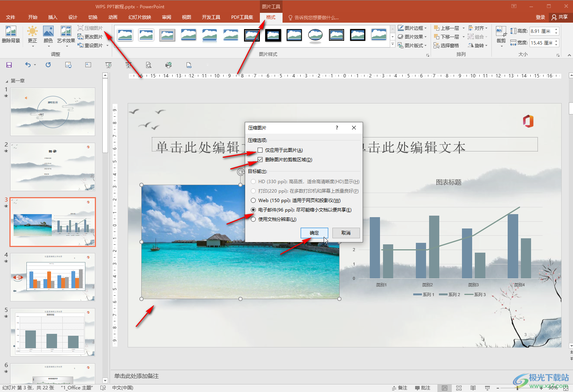573x392 pixels.
Task: Select slide 4 thumbnail
Action: tap(53, 277)
